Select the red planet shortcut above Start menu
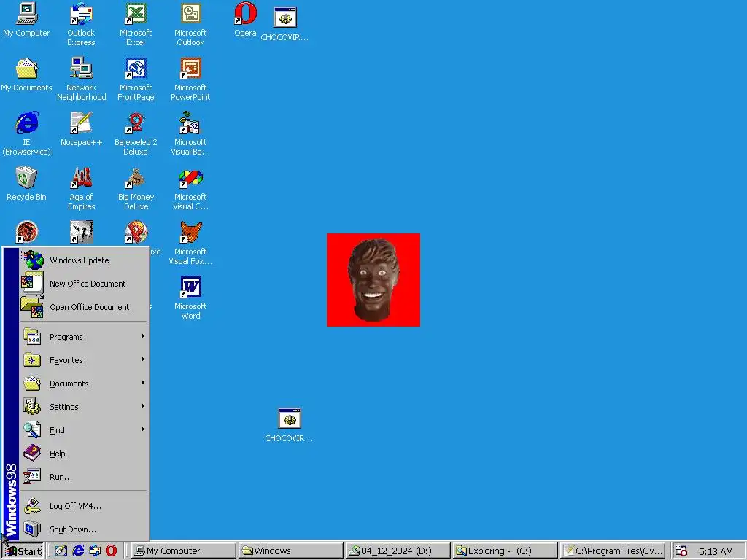747x560 pixels. [x=26, y=232]
